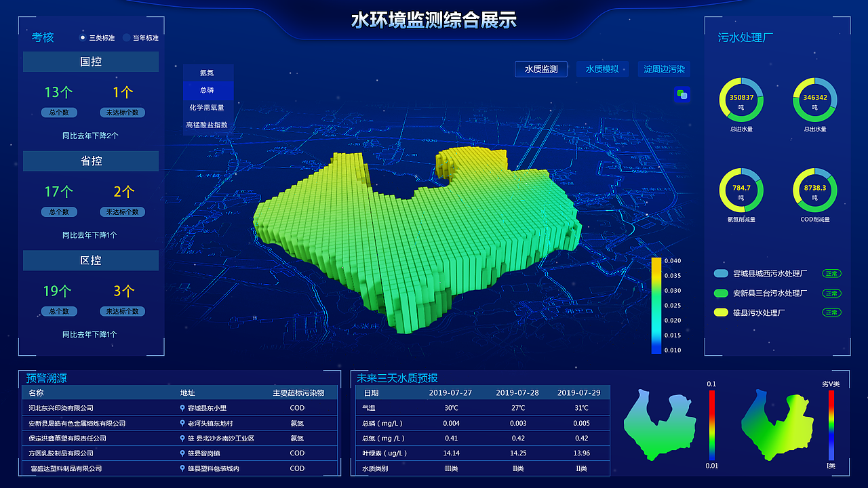Screen dimensions: 868x488
Task: Click 总个数 badge under 省控
Action: [59, 212]
